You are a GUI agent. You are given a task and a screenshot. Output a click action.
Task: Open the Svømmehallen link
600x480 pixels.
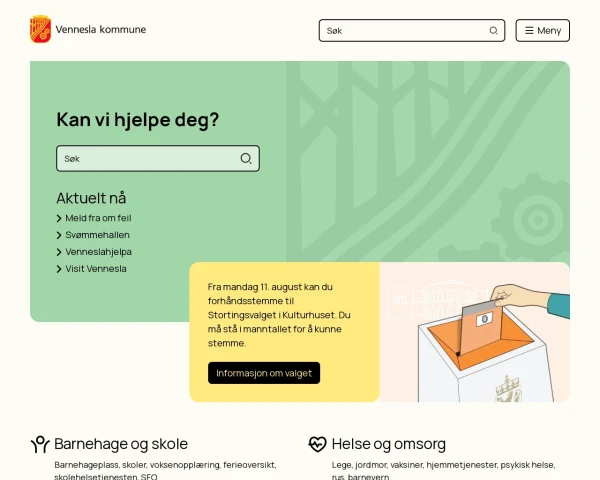pos(98,235)
